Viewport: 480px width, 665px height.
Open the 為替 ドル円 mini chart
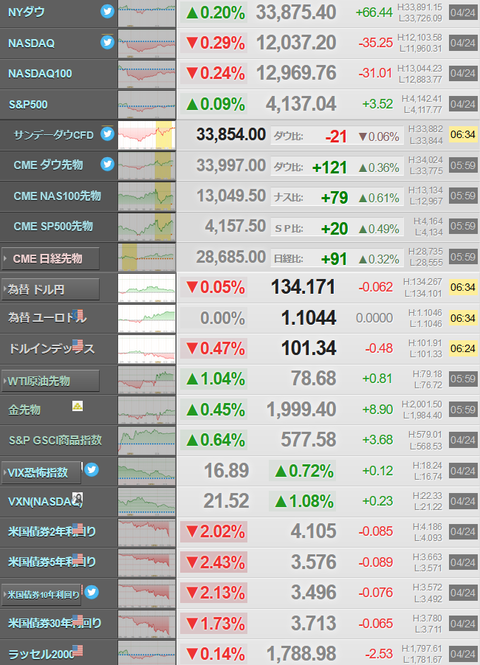coord(146,288)
